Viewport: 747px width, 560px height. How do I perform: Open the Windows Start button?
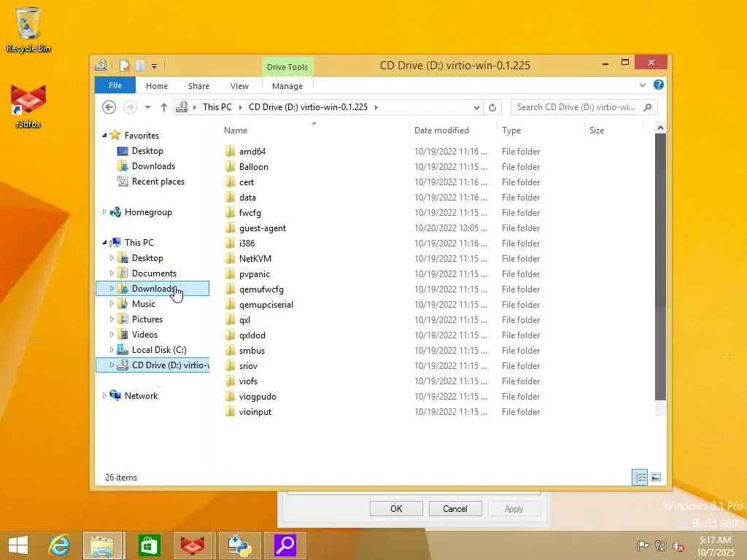point(18,545)
